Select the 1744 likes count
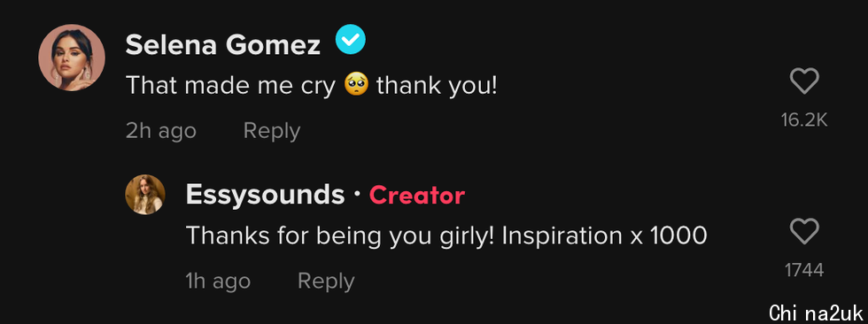The image size is (868, 324). click(x=804, y=270)
